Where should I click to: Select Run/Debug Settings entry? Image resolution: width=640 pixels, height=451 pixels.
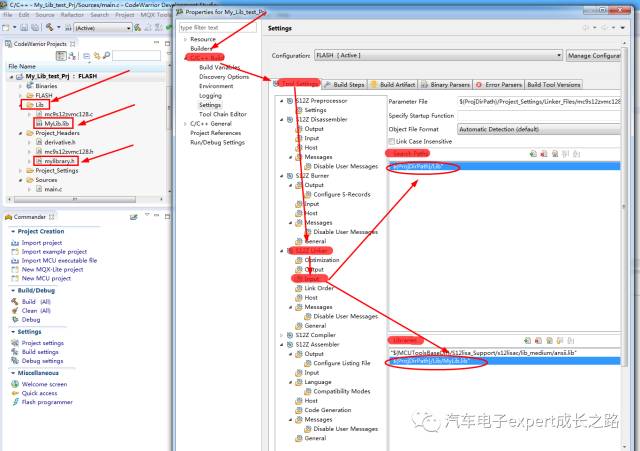click(x=218, y=142)
